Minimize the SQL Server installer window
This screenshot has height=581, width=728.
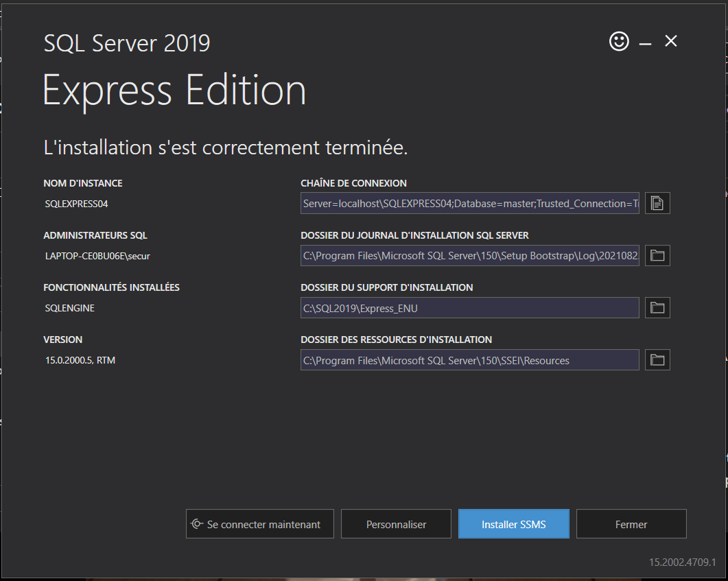point(645,43)
